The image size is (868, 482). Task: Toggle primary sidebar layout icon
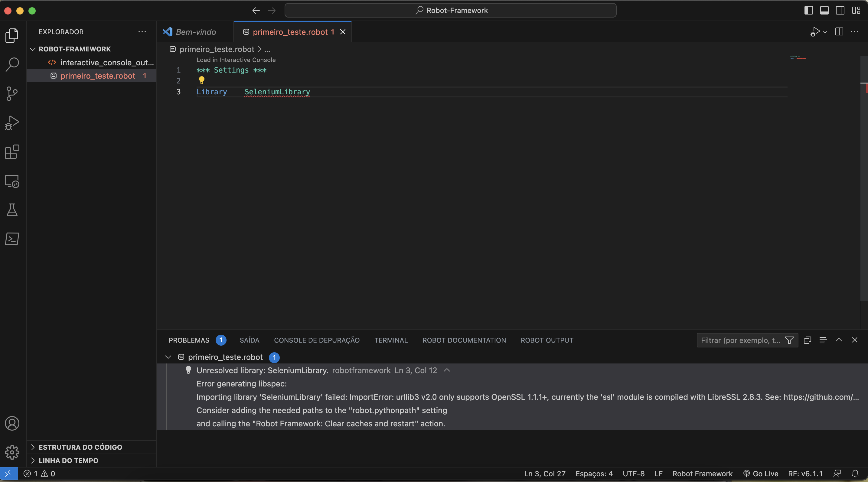[808, 11]
